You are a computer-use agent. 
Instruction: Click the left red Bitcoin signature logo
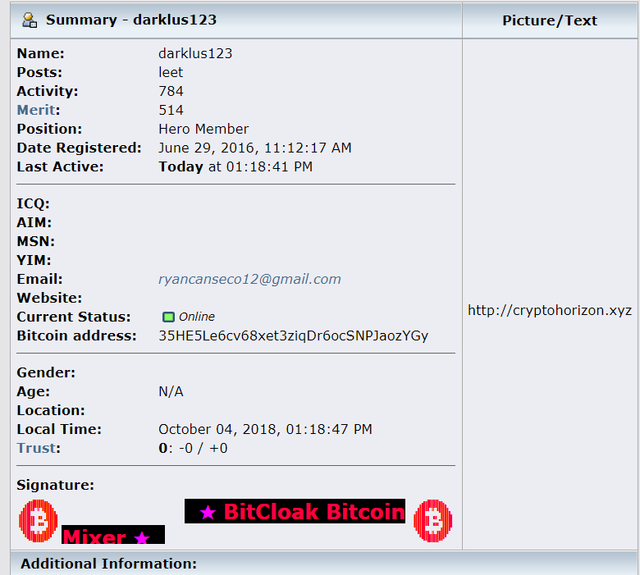pos(38,521)
